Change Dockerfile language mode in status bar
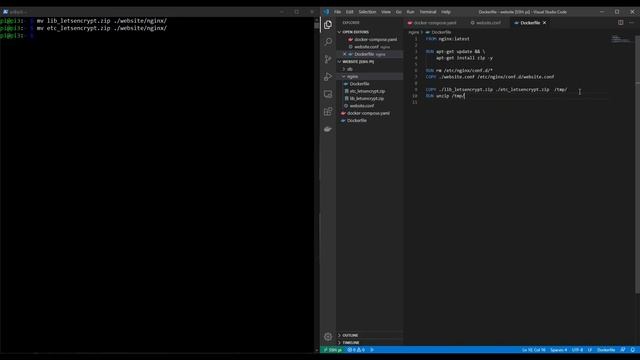This screenshot has height=360, width=640. tap(606, 350)
